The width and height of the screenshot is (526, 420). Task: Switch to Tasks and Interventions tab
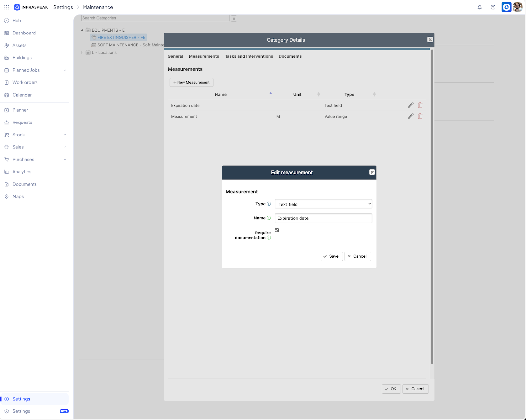click(249, 56)
